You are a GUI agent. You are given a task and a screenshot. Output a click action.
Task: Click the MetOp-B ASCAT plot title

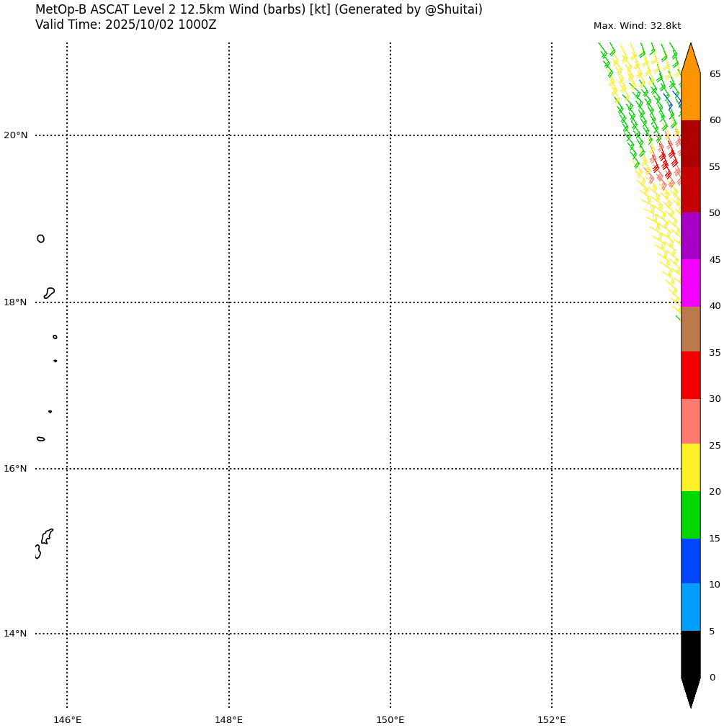[x=259, y=9]
